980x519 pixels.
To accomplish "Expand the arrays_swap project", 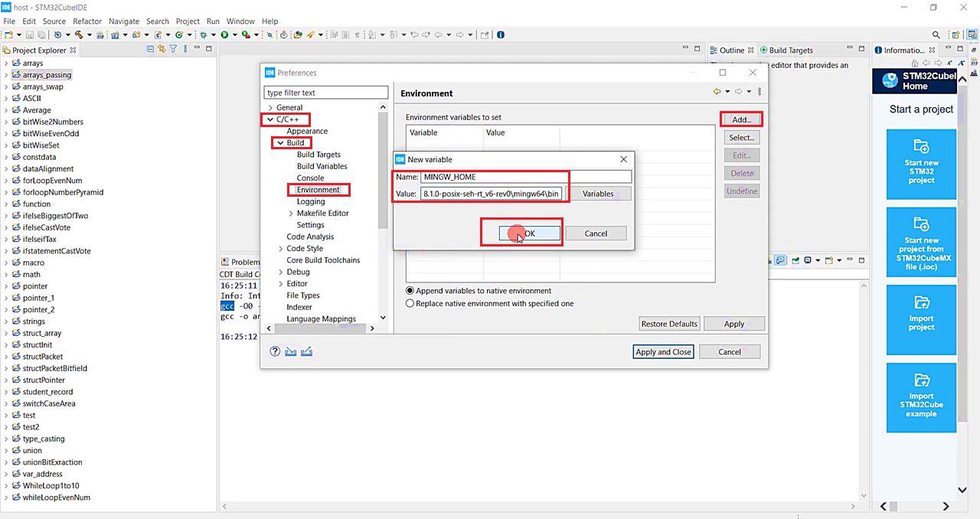I will [x=6, y=86].
